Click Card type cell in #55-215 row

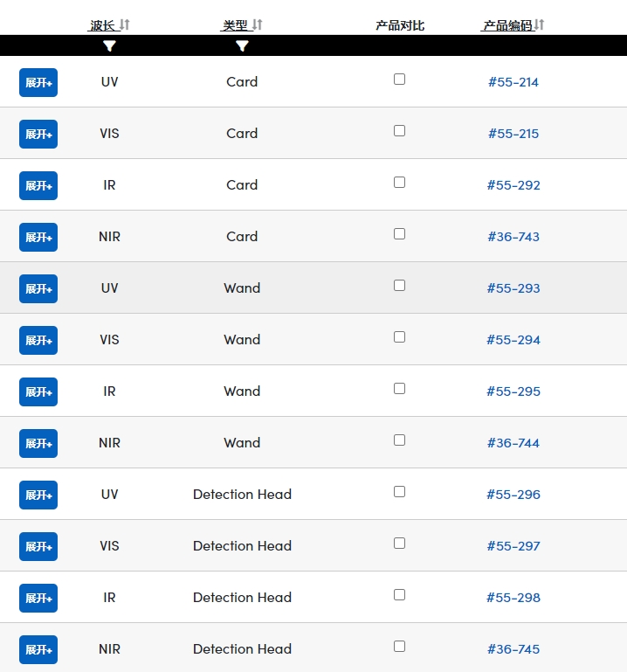click(242, 134)
